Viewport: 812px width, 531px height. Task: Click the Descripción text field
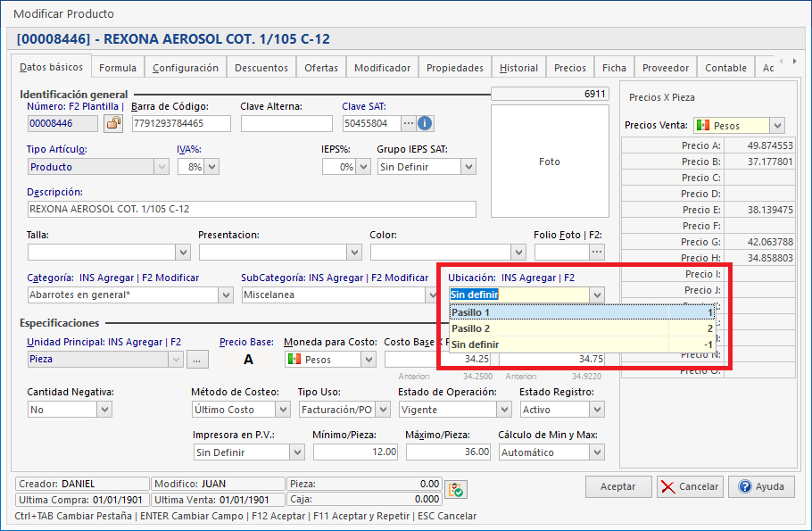coord(251,209)
